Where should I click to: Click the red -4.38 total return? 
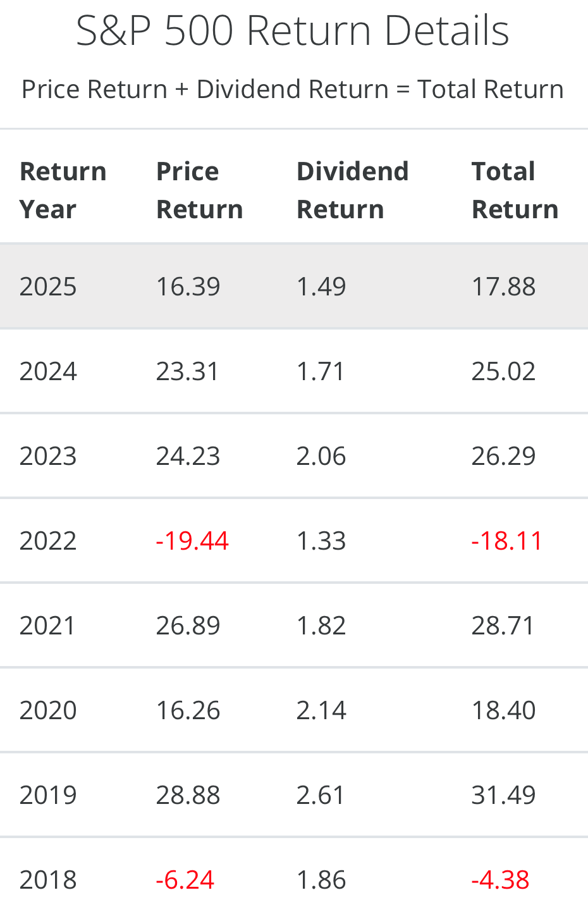click(500, 880)
